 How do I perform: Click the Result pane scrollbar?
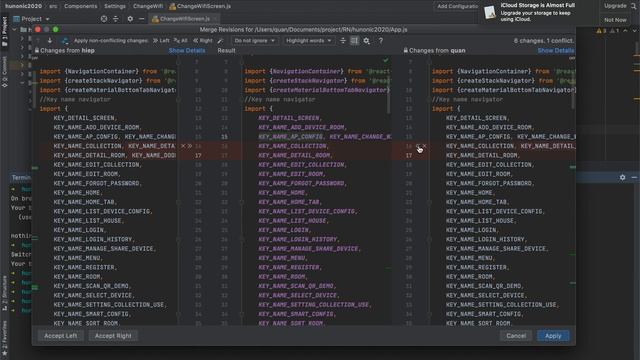[388, 93]
